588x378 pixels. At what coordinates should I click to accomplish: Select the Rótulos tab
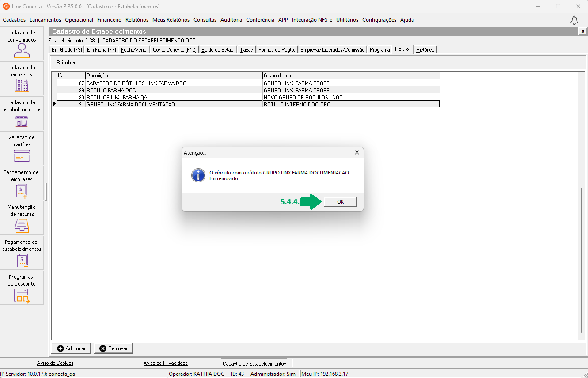pos(403,49)
